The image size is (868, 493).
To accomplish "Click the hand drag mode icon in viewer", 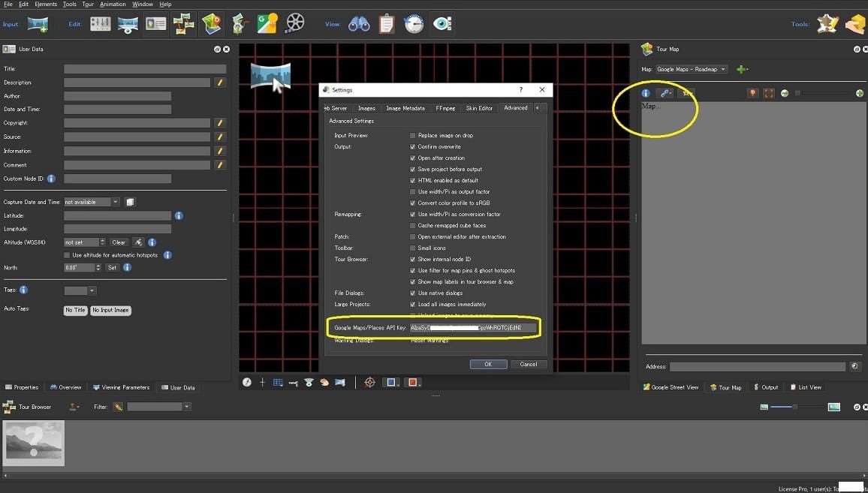I will [x=324, y=383].
